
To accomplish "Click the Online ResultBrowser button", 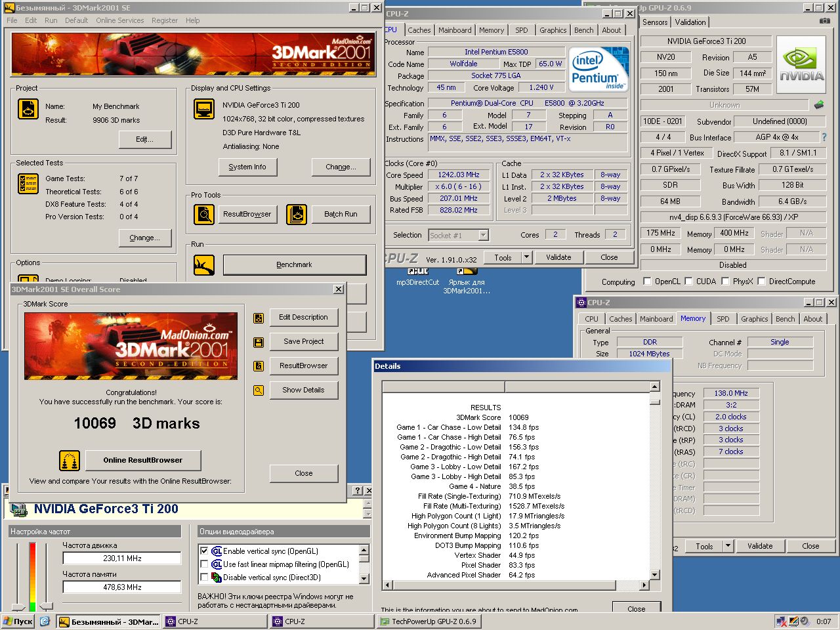I will coord(143,460).
